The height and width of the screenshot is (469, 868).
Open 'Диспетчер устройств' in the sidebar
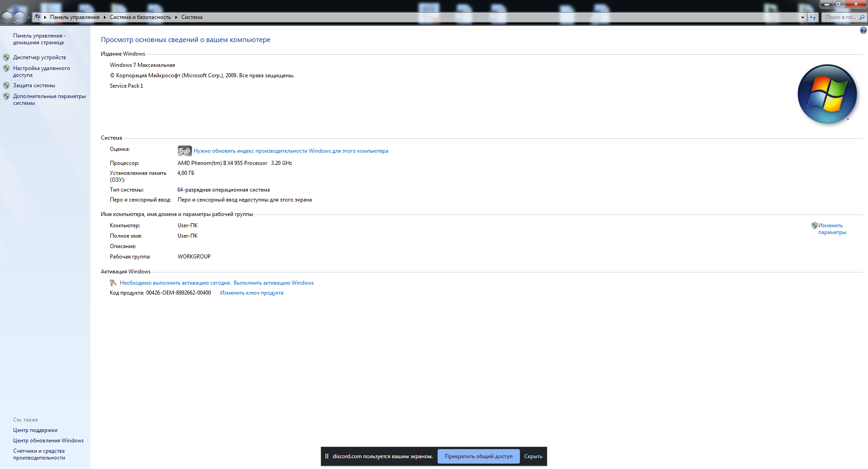tap(39, 57)
